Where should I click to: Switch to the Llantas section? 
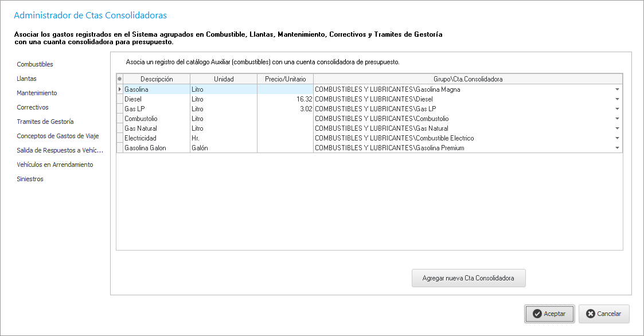(27, 79)
